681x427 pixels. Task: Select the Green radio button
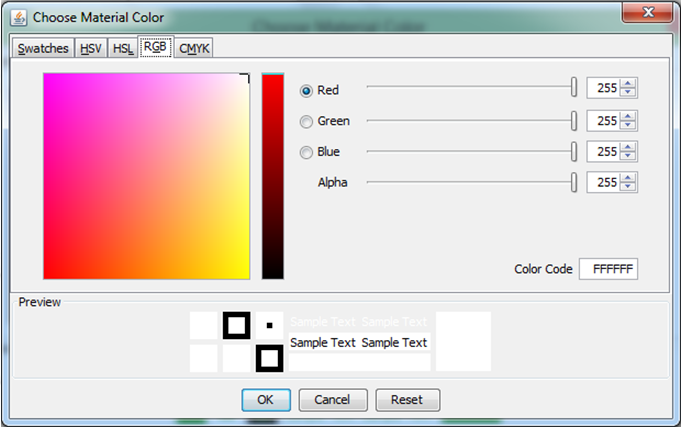307,121
